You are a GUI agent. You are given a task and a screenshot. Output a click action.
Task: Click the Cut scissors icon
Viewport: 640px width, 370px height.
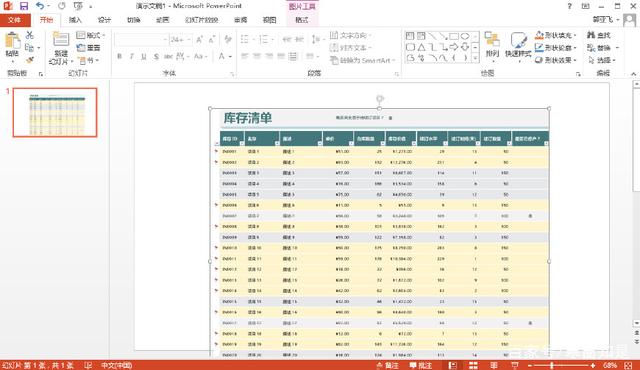click(29, 35)
